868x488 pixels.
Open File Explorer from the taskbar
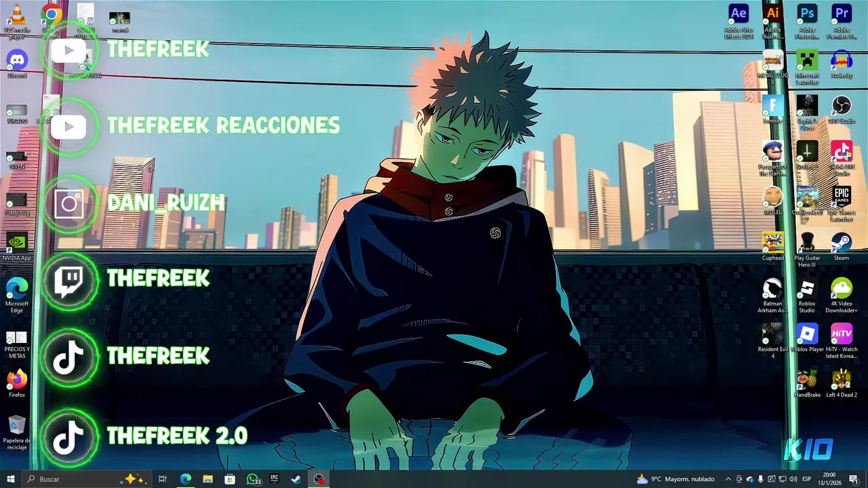click(x=208, y=479)
